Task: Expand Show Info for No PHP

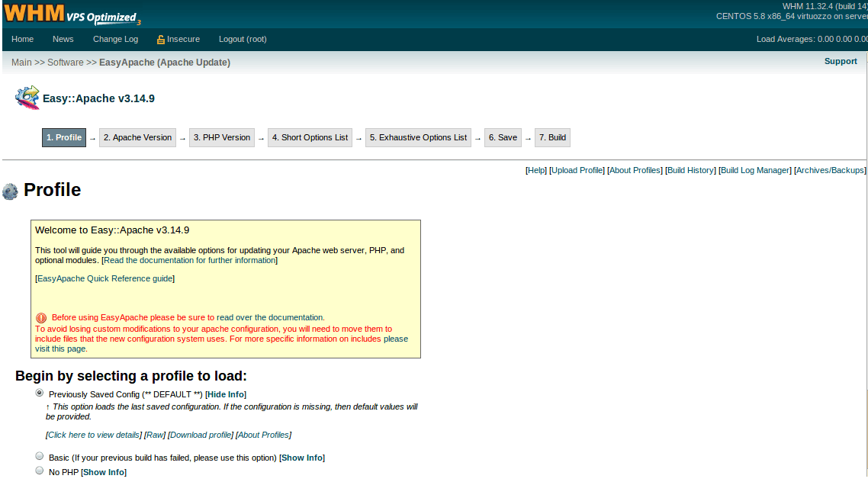Action: click(x=104, y=472)
